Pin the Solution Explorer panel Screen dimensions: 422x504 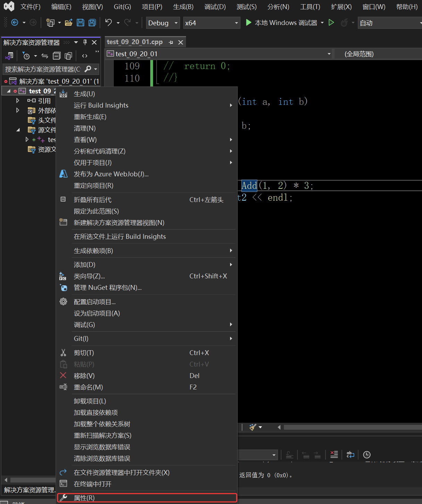click(84, 42)
